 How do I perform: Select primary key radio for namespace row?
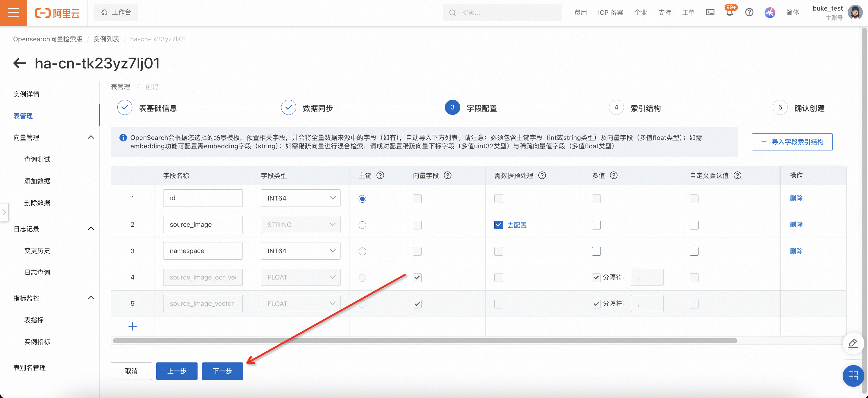pos(362,251)
